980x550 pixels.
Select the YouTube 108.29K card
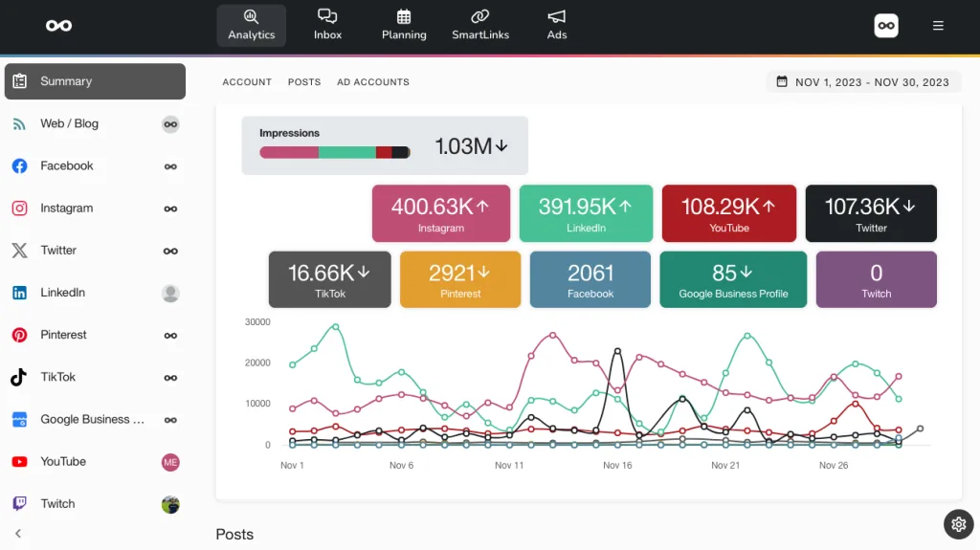tap(729, 213)
